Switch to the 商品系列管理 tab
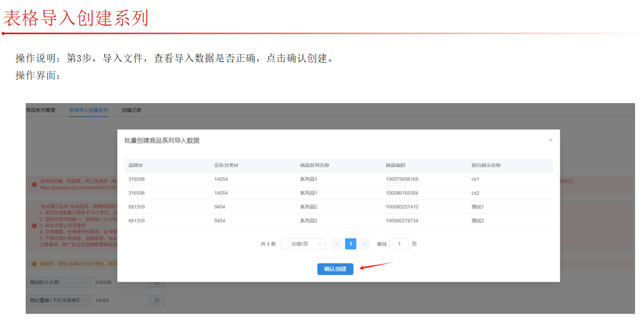The image size is (644, 325). (41, 110)
